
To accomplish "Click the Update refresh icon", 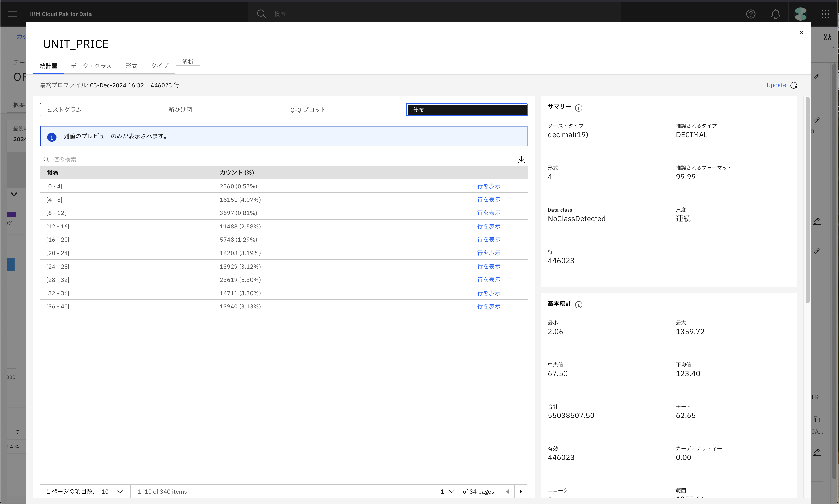I will coord(793,85).
